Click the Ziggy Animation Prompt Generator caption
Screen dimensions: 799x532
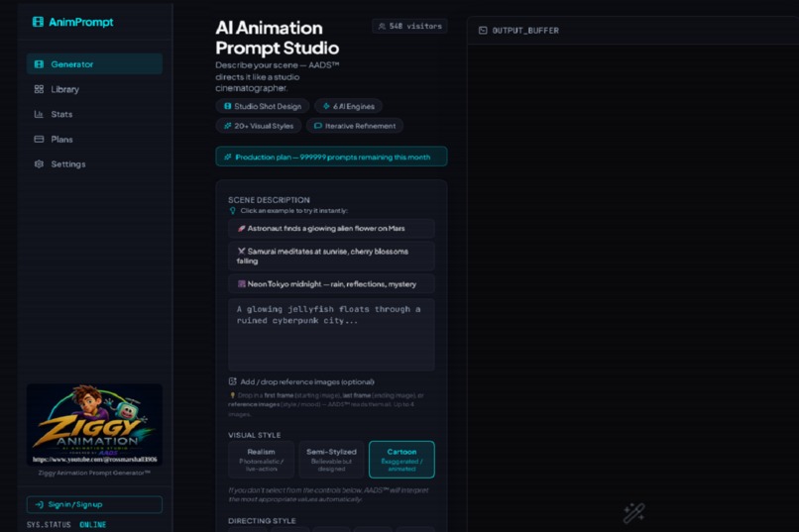94,473
